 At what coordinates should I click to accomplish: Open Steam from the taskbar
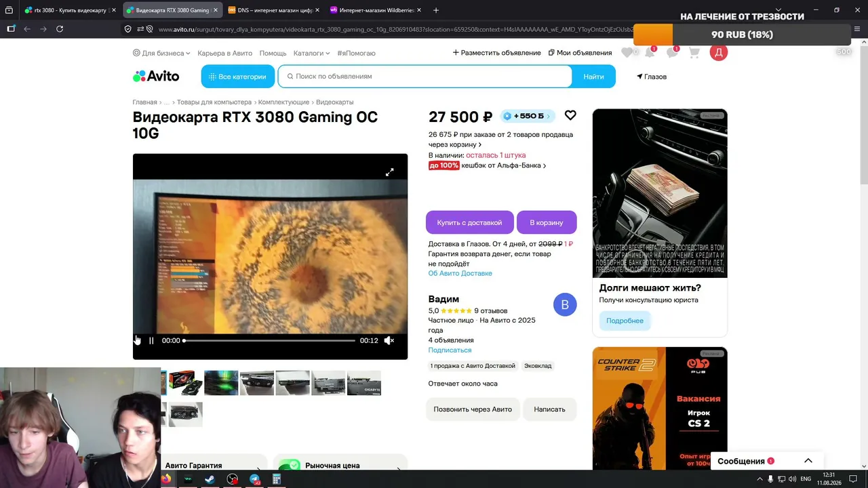(210, 479)
